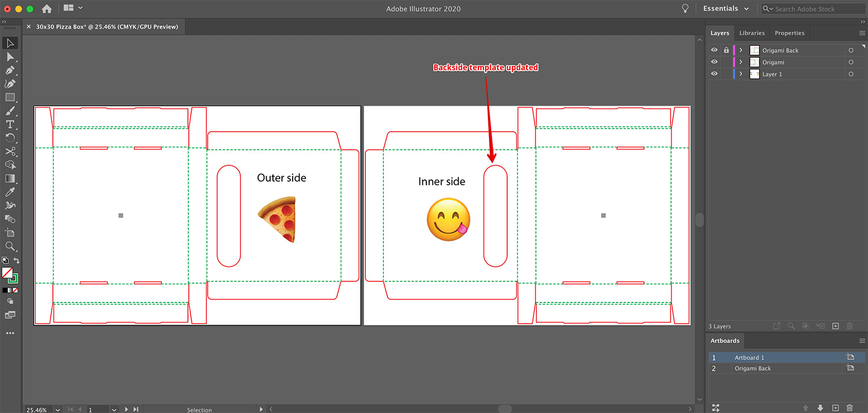Jump to last artboard button
Screen dimensions: 868x413
coord(135,410)
